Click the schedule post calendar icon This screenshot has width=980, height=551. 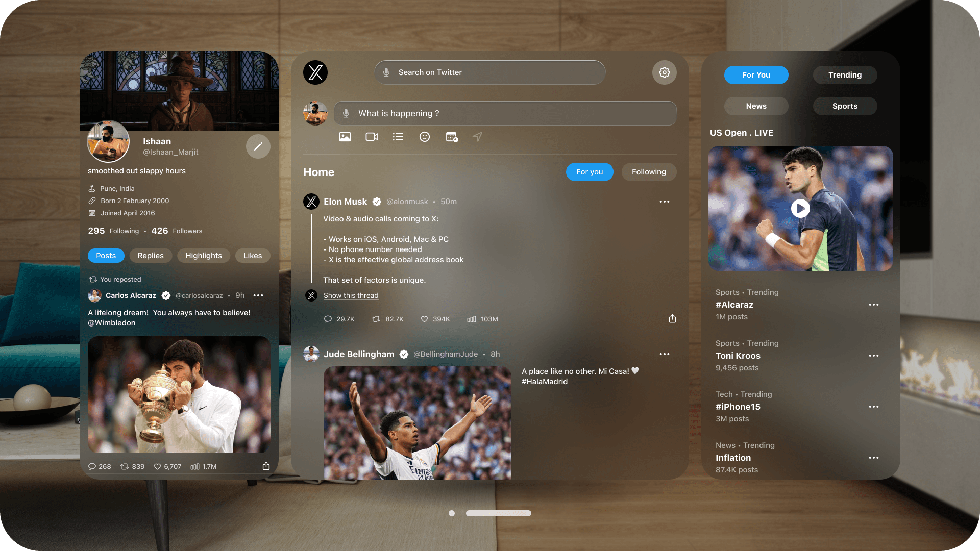click(x=452, y=137)
